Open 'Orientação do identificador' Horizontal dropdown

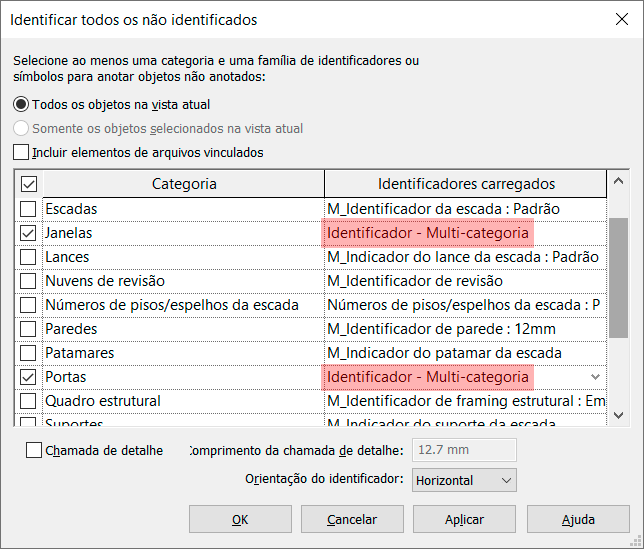click(x=464, y=480)
